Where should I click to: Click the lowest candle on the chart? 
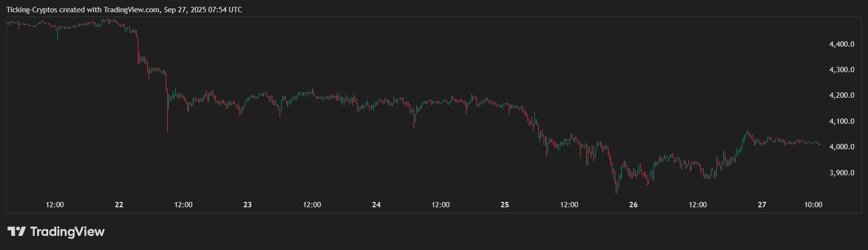click(617, 188)
